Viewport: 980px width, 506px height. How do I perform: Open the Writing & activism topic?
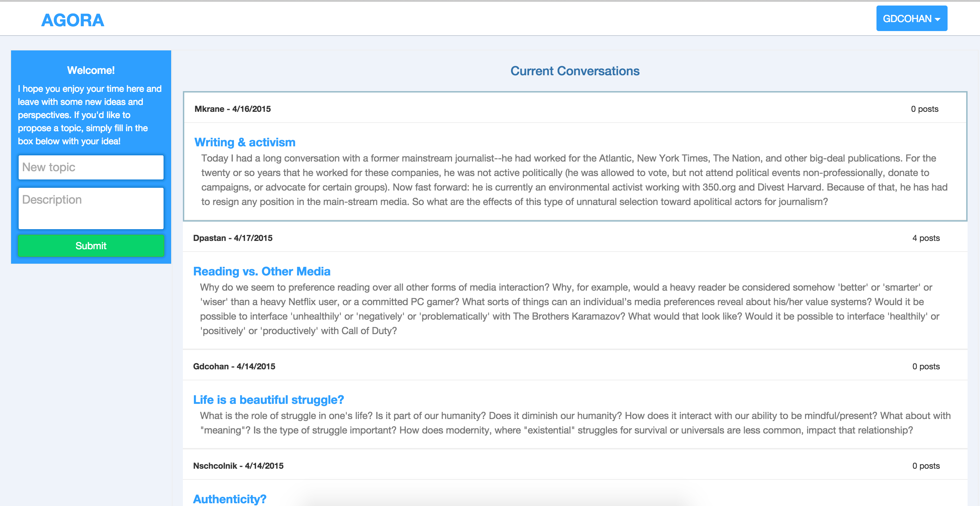[x=245, y=142]
